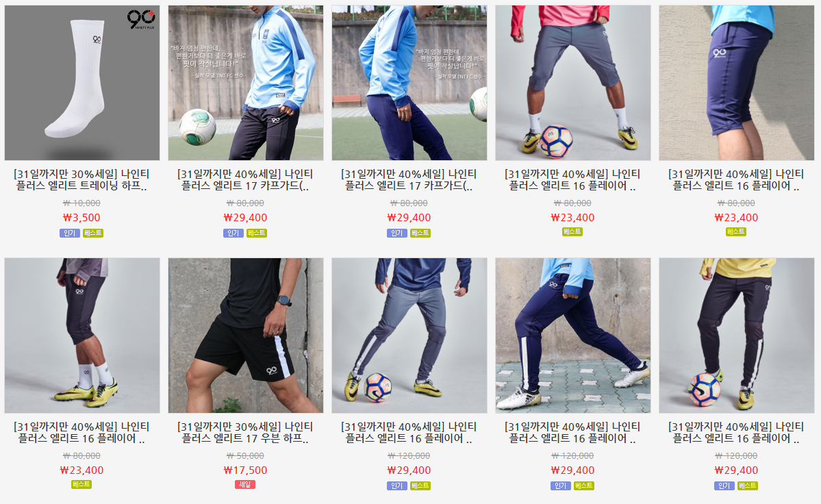Open the navy shorts close-up product image
The height and width of the screenshot is (504, 821).
736,83
